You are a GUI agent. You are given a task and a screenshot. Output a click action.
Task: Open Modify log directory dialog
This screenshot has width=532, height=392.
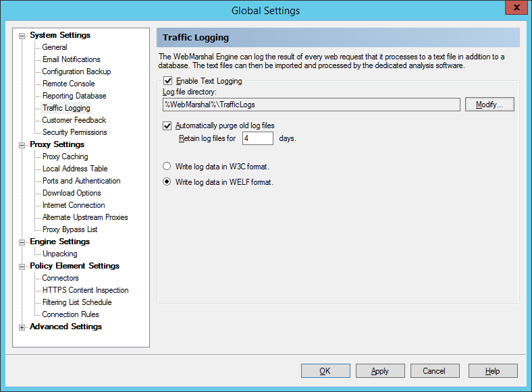[489, 105]
